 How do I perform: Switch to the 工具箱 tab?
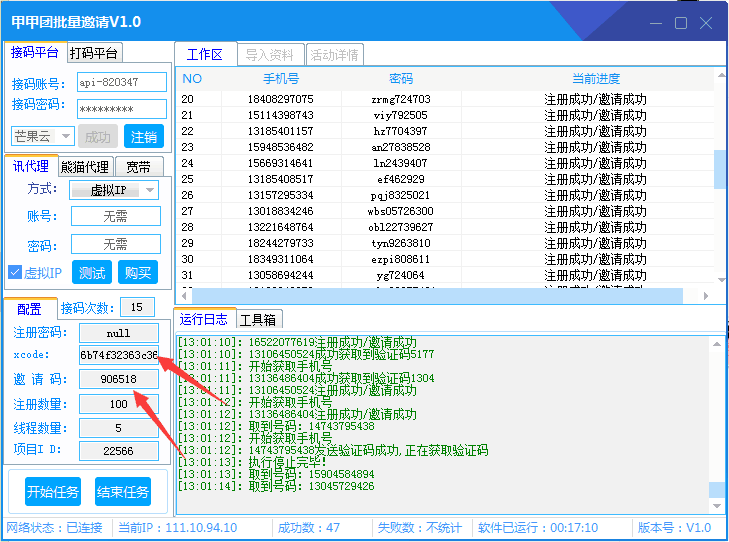258,320
